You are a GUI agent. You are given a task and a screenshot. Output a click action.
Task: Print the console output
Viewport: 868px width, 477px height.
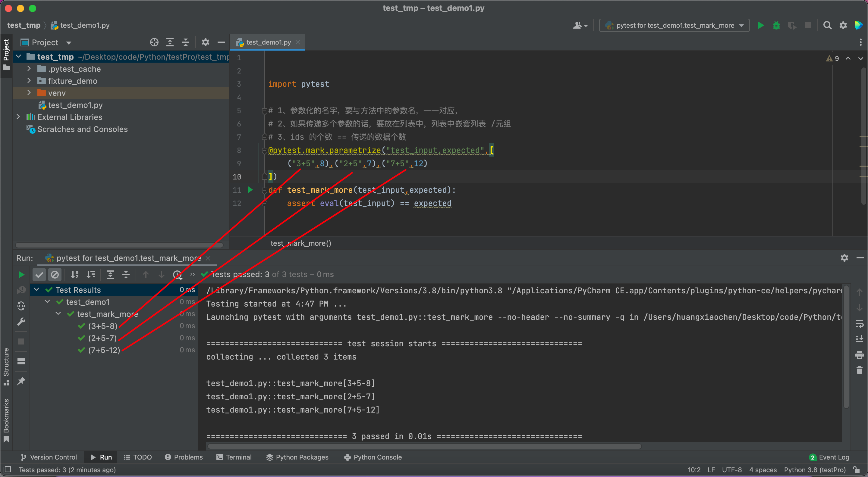[x=860, y=354]
